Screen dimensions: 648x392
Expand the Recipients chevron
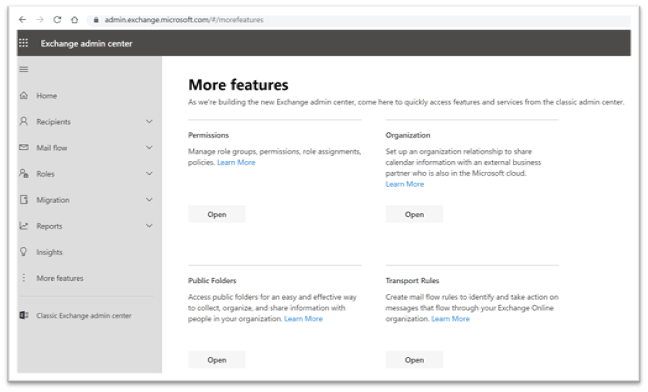[149, 121]
